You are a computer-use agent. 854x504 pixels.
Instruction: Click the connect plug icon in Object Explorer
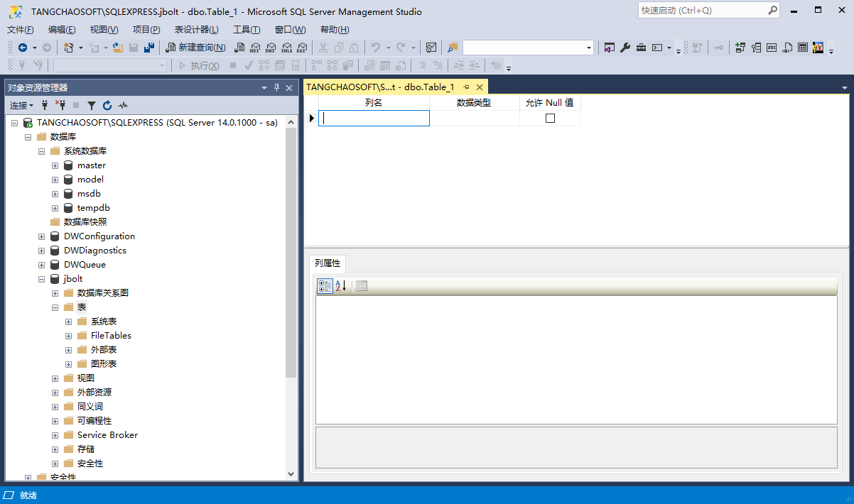45,105
